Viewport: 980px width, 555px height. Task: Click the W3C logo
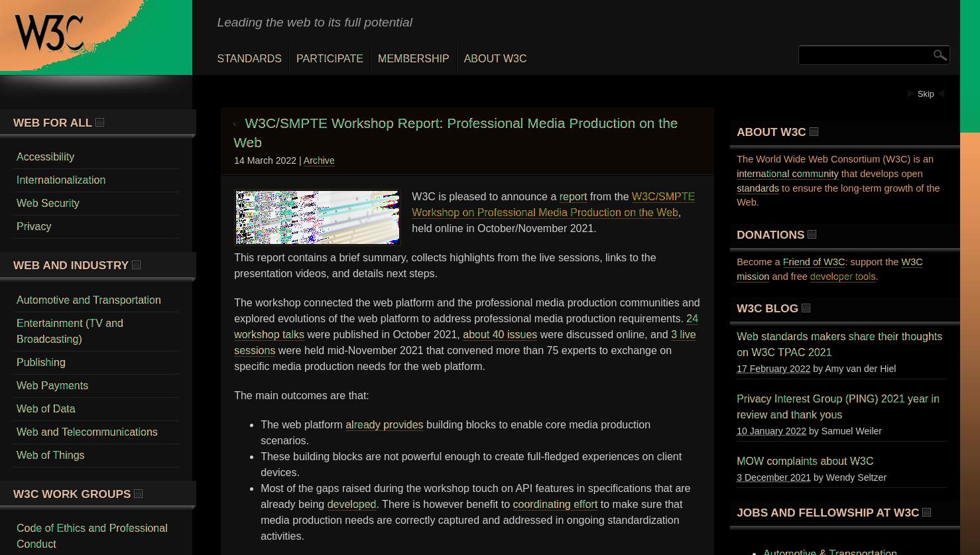tap(50, 32)
